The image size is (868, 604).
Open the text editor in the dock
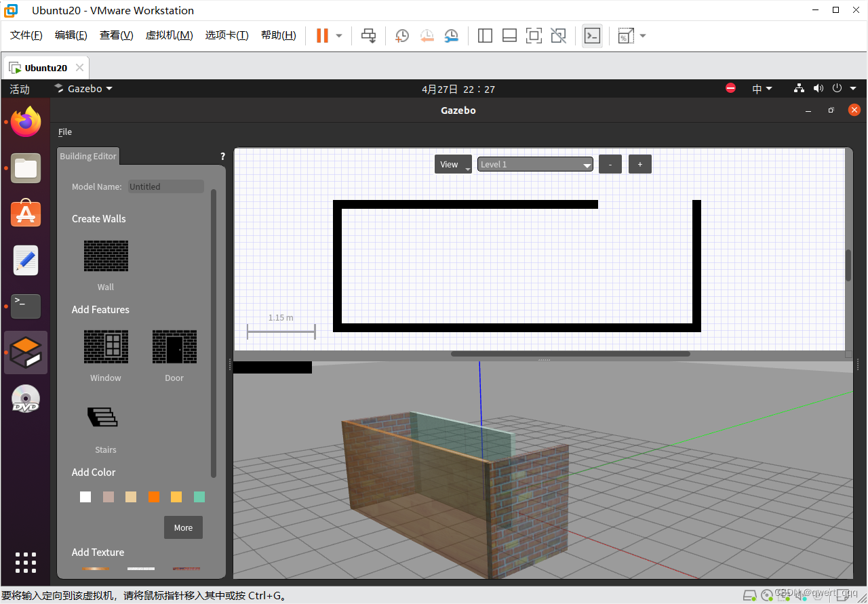26,260
